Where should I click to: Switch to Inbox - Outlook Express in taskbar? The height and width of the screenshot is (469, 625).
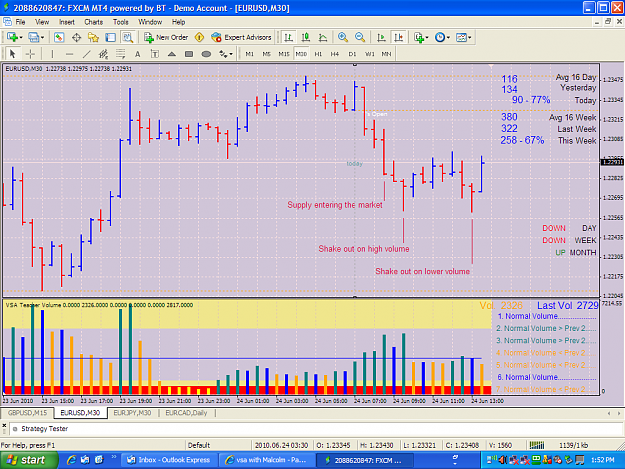click(169, 460)
